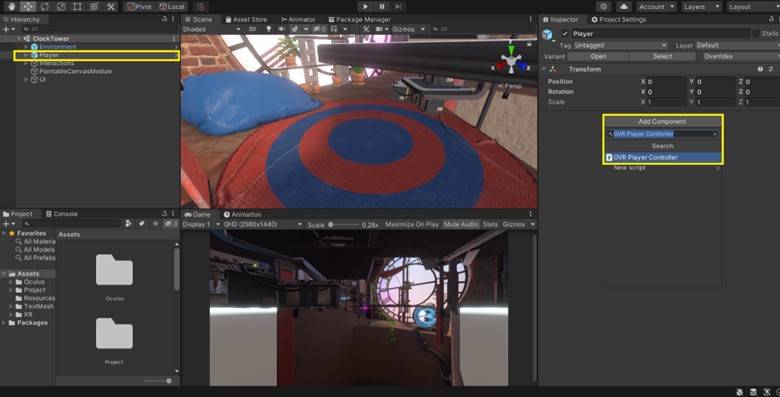The image size is (780, 397).
Task: Click the Stats button in Game view
Action: pyautogui.click(x=490, y=224)
